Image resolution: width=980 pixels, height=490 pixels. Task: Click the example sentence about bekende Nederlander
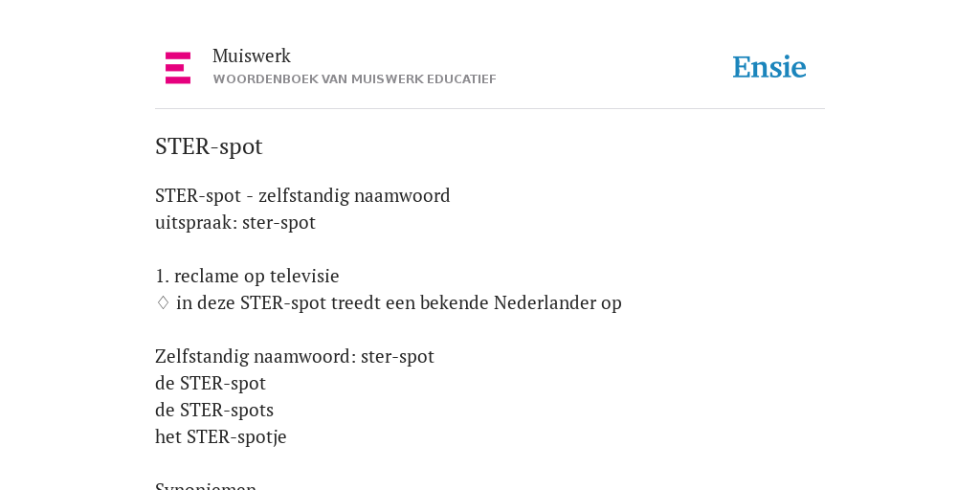(399, 302)
